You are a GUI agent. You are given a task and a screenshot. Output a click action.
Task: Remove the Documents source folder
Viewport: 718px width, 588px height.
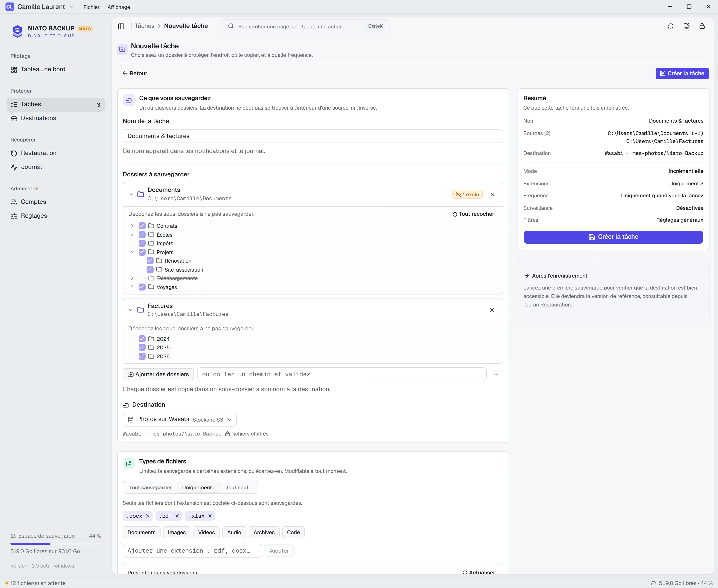492,194
